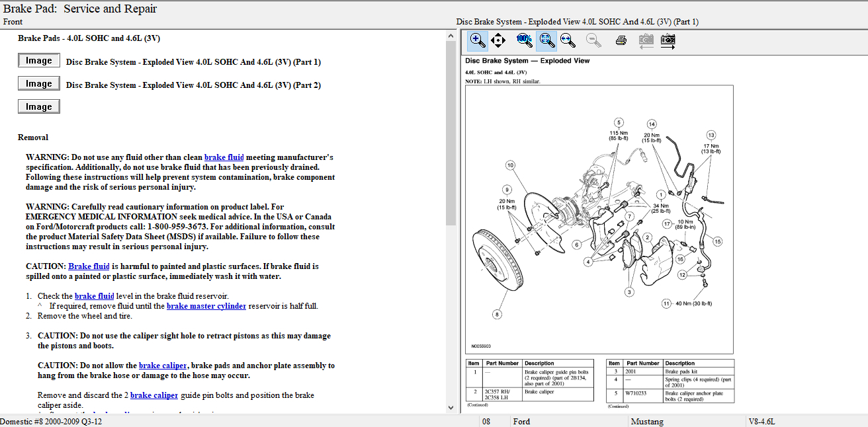Click the third unlabeled Image button
868x427 pixels.
[x=38, y=106]
